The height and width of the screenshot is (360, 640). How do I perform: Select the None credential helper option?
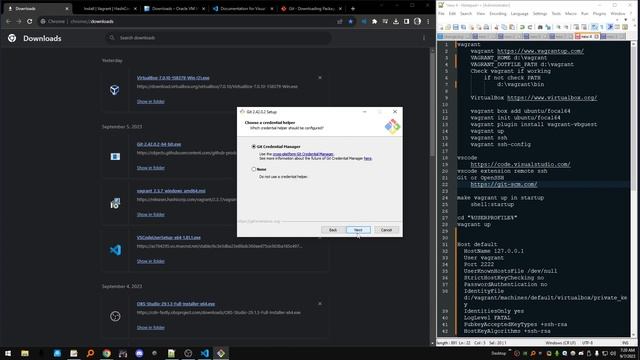click(254, 169)
